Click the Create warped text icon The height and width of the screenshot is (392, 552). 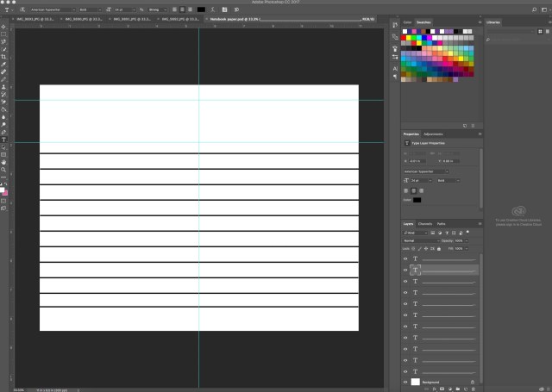(212, 9)
